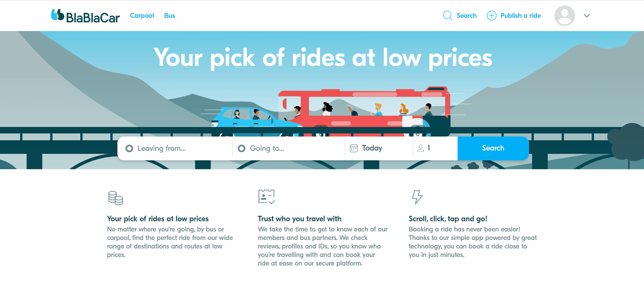This screenshot has height=287, width=644.
Task: Click the lightning bolt icon
Action: pyautogui.click(x=417, y=197)
